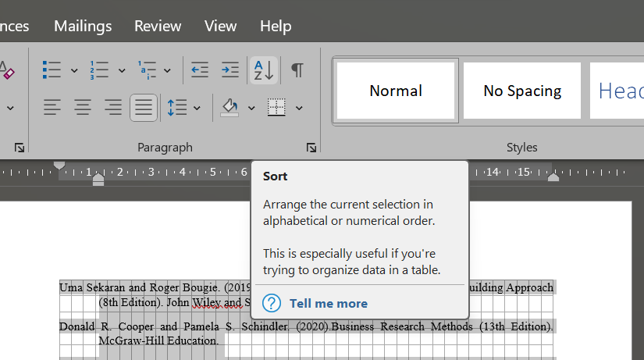Click Decrease Indent icon
644x360 pixels.
[x=200, y=70]
